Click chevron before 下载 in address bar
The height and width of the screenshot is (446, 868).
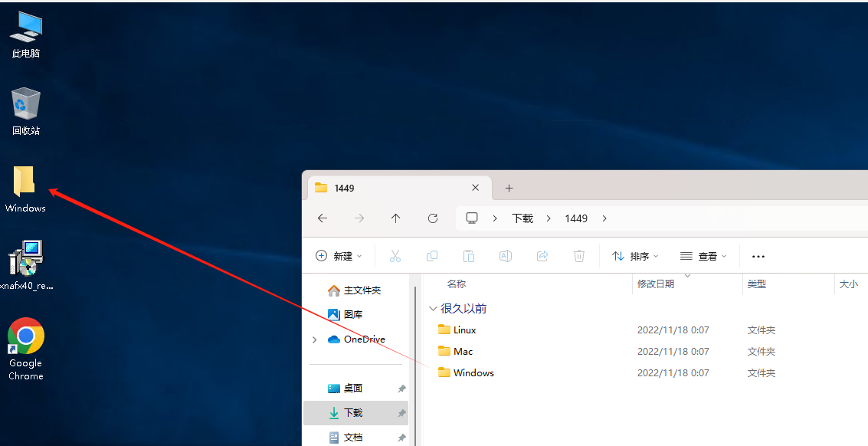coord(495,218)
